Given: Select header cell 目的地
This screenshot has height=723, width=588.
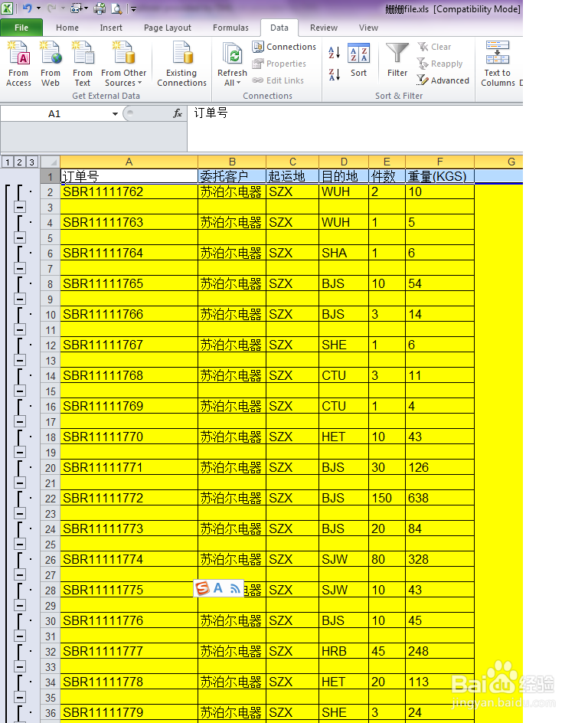Looking at the screenshot, I should [344, 176].
